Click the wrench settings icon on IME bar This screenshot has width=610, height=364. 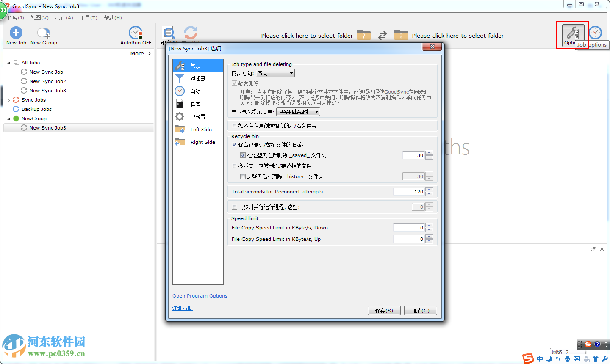pyautogui.click(x=605, y=359)
